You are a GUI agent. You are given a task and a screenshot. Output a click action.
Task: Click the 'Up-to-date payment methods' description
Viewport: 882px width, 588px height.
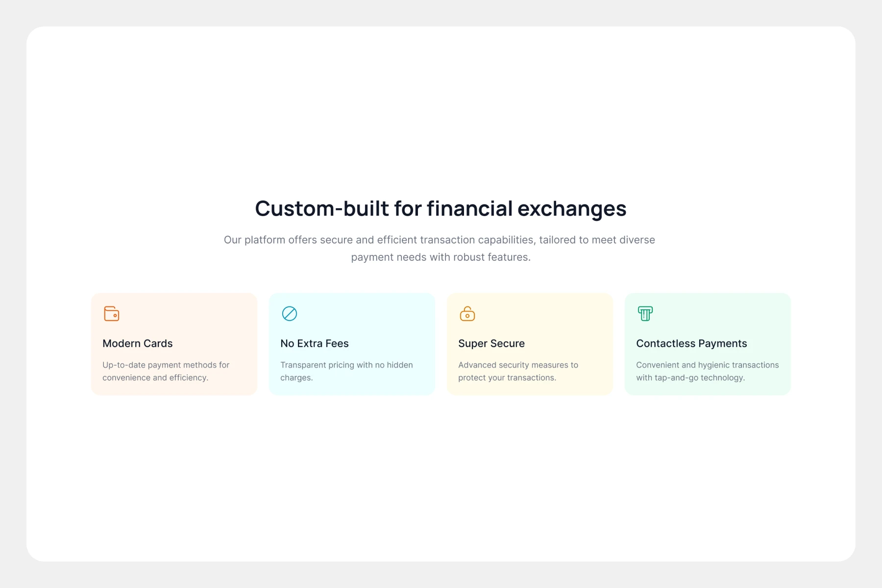click(166, 371)
